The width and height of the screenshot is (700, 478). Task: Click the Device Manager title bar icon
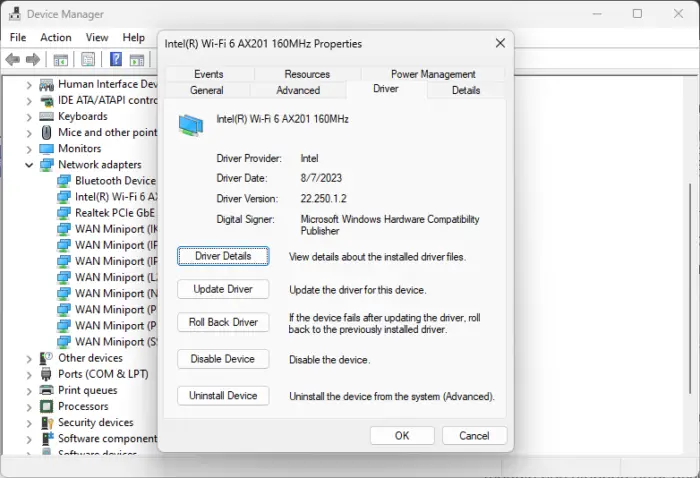pos(15,14)
